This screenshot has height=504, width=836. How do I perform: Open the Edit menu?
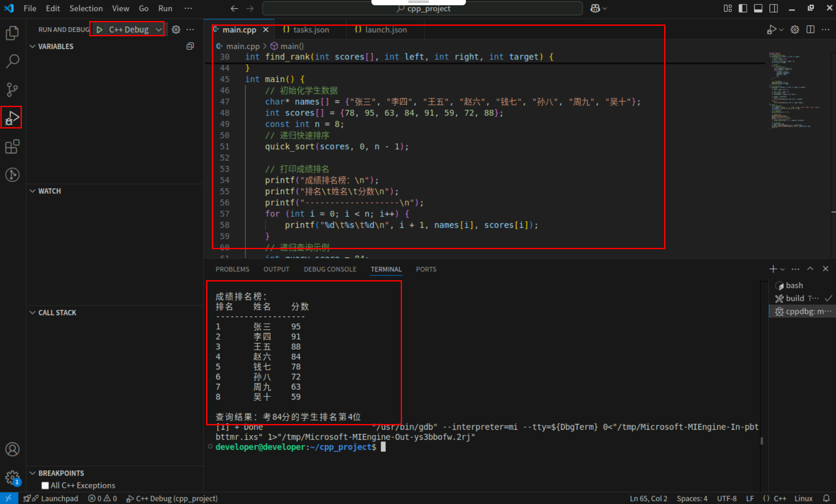[53, 8]
